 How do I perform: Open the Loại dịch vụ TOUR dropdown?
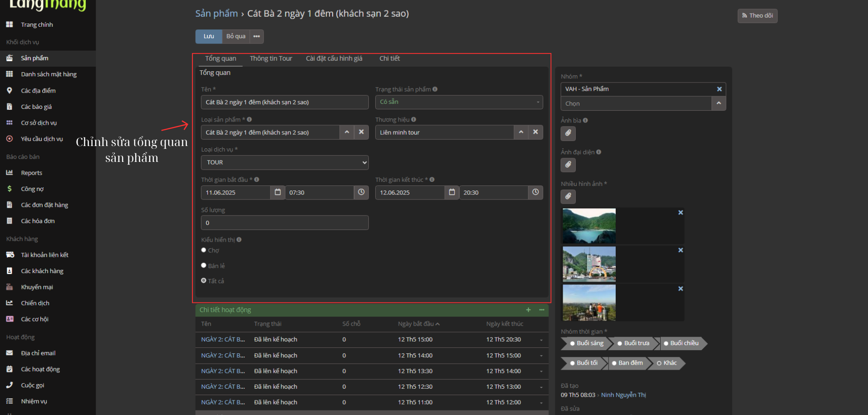[284, 162]
